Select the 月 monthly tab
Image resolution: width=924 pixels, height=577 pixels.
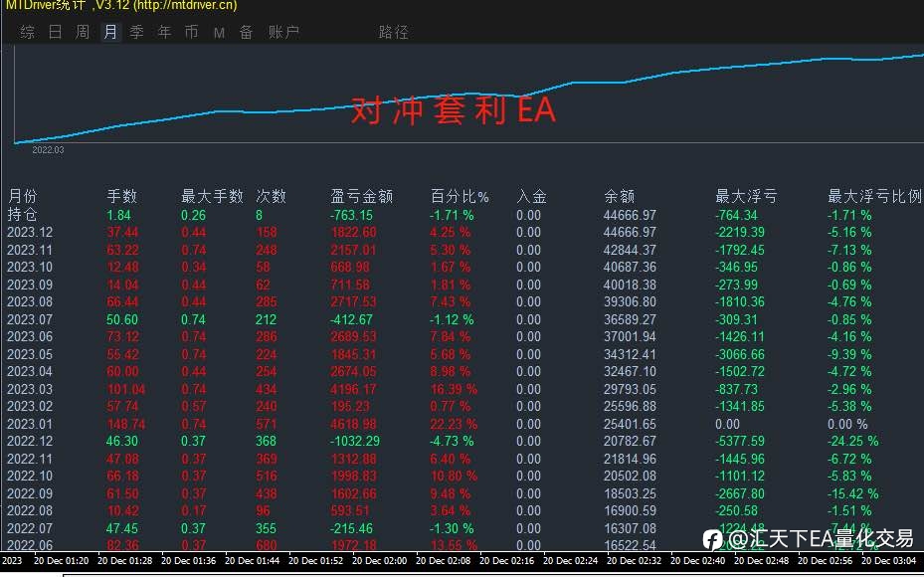pyautogui.click(x=110, y=32)
